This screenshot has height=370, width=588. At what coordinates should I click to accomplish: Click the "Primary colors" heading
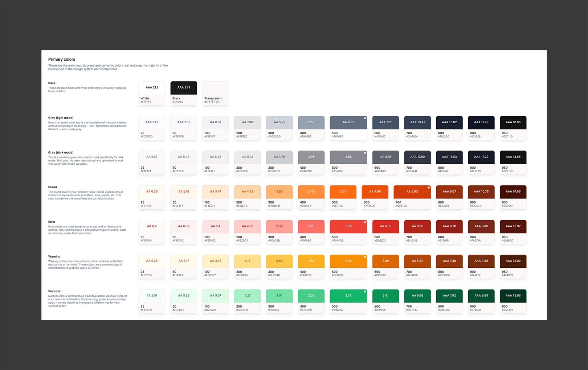pyautogui.click(x=62, y=59)
